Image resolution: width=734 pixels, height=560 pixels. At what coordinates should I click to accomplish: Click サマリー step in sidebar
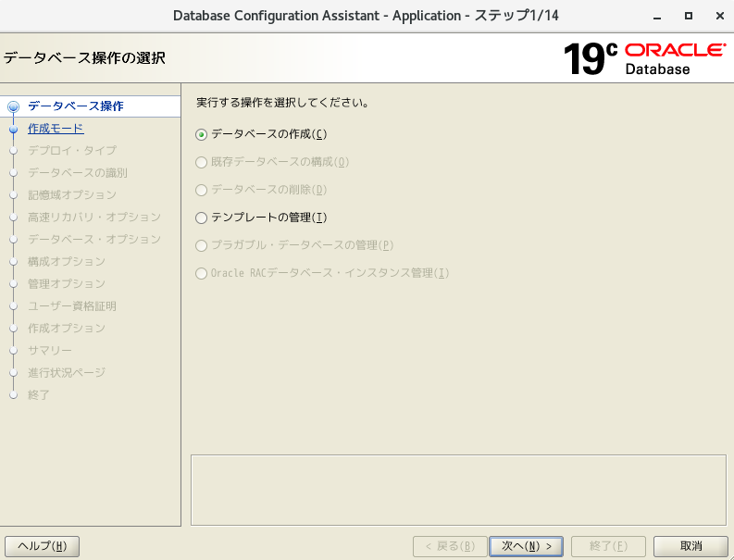[x=50, y=351]
